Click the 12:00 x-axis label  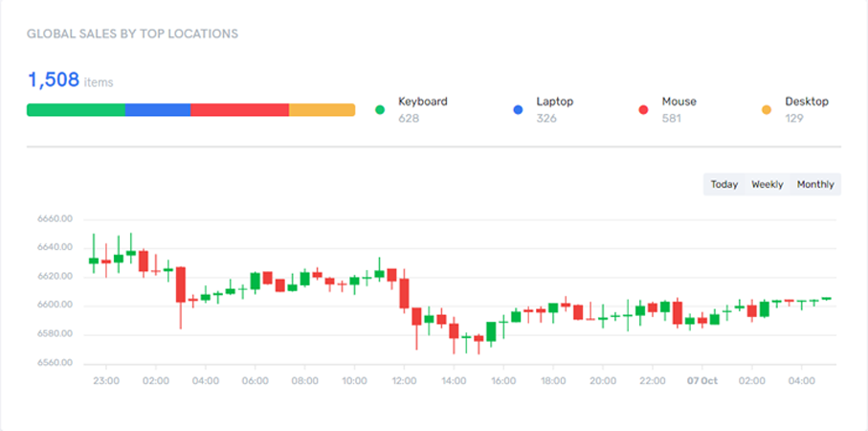(x=404, y=381)
